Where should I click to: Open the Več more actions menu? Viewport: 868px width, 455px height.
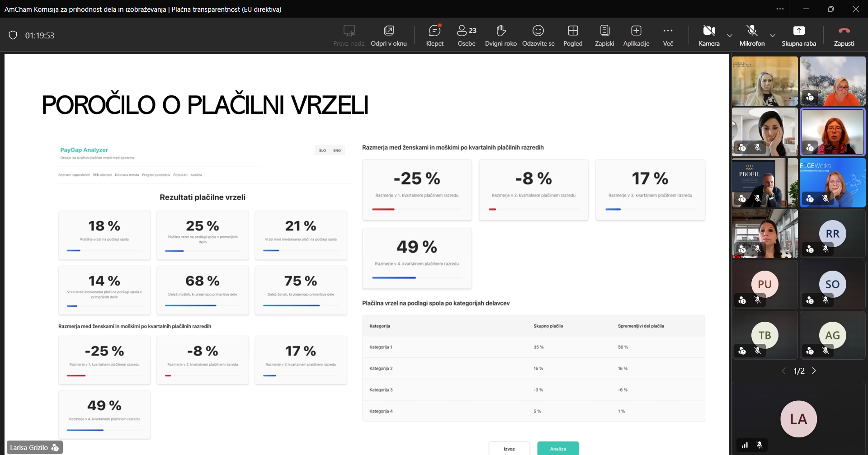pos(668,35)
